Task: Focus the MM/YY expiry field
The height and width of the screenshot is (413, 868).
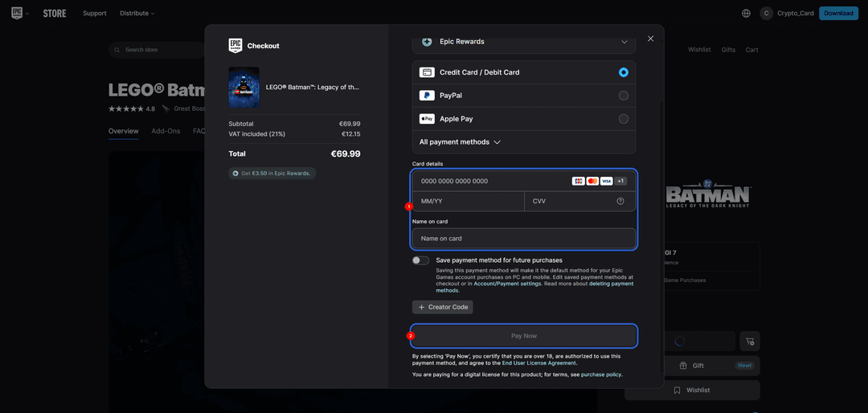Action: point(469,202)
